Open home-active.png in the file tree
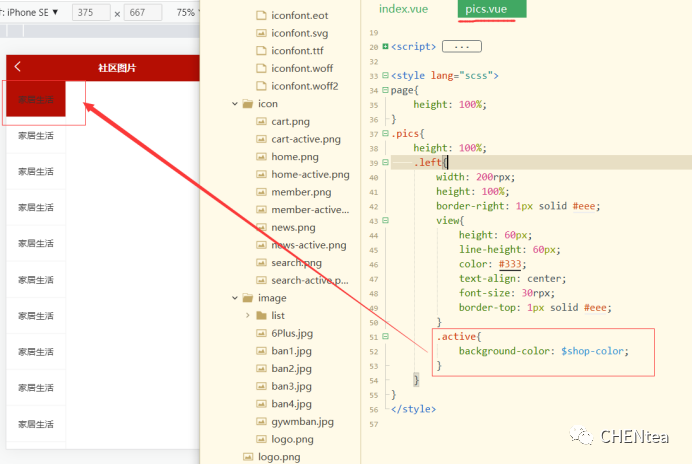 (309, 174)
